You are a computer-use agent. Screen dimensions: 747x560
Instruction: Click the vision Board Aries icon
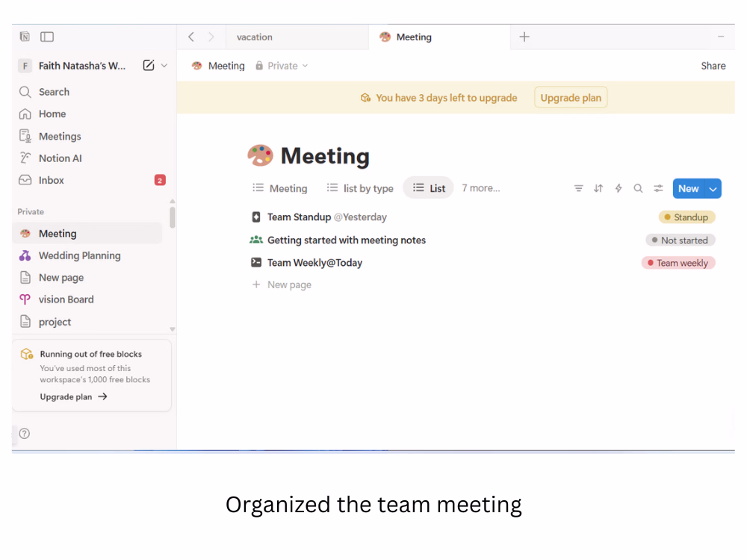pos(25,299)
